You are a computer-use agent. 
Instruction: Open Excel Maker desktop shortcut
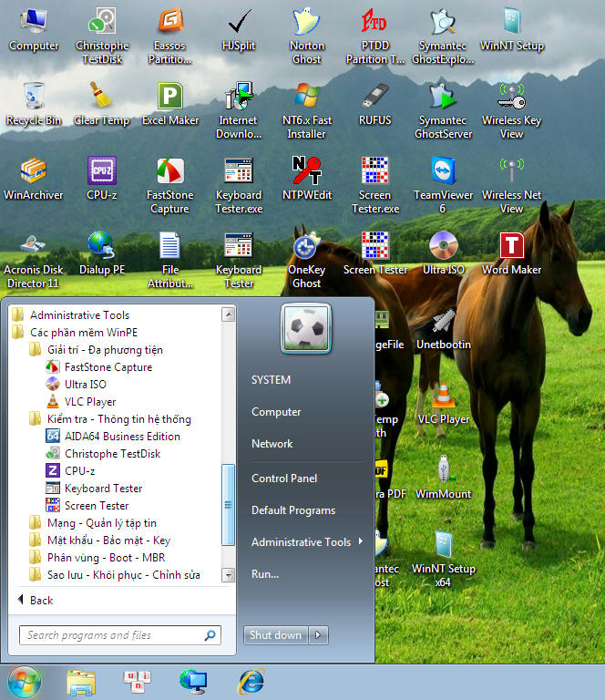pos(170,104)
